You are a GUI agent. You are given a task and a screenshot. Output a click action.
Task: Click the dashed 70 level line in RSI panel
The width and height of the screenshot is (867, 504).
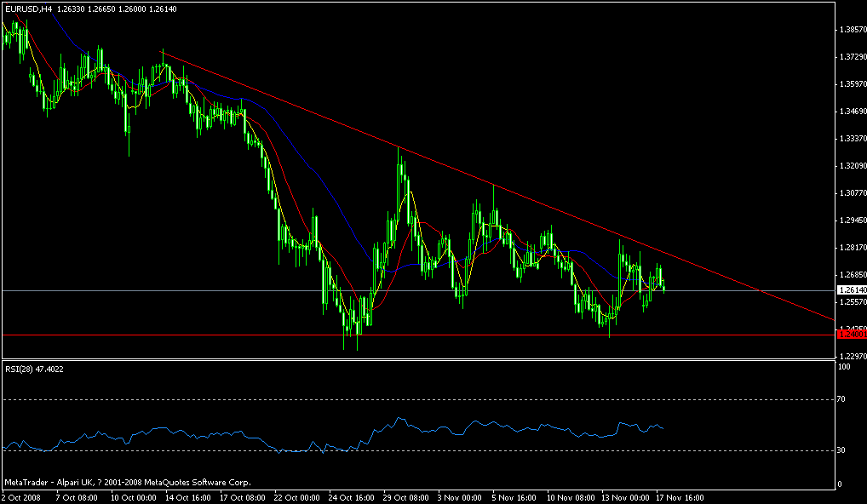tap(426, 398)
